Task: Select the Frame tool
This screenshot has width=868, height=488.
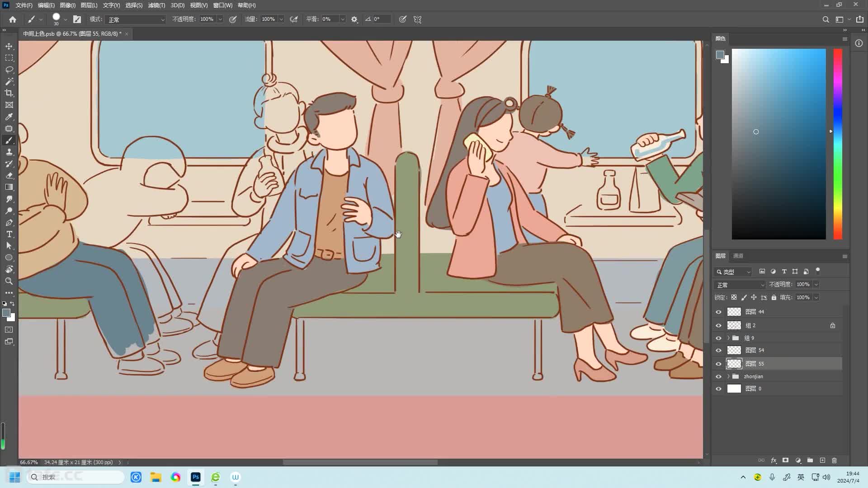Action: pyautogui.click(x=9, y=105)
